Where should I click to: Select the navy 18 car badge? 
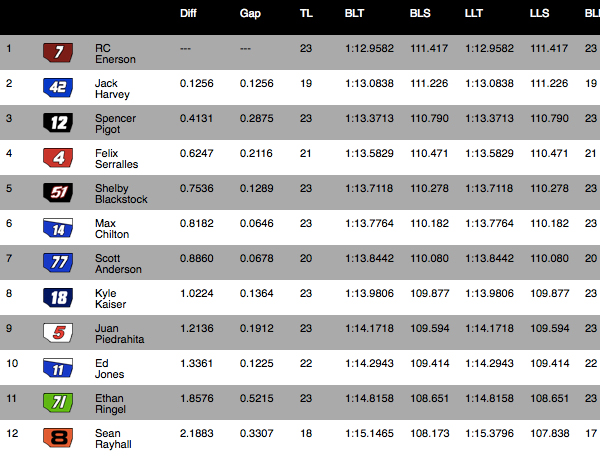coord(58,298)
